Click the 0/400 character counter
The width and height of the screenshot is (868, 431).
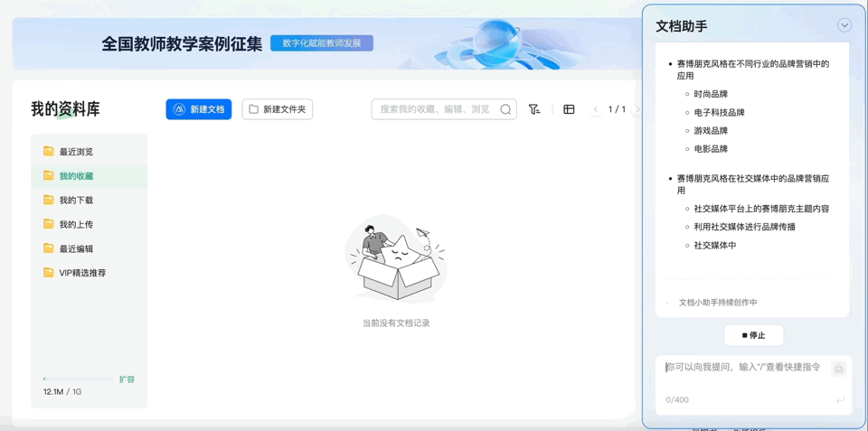pyautogui.click(x=677, y=399)
